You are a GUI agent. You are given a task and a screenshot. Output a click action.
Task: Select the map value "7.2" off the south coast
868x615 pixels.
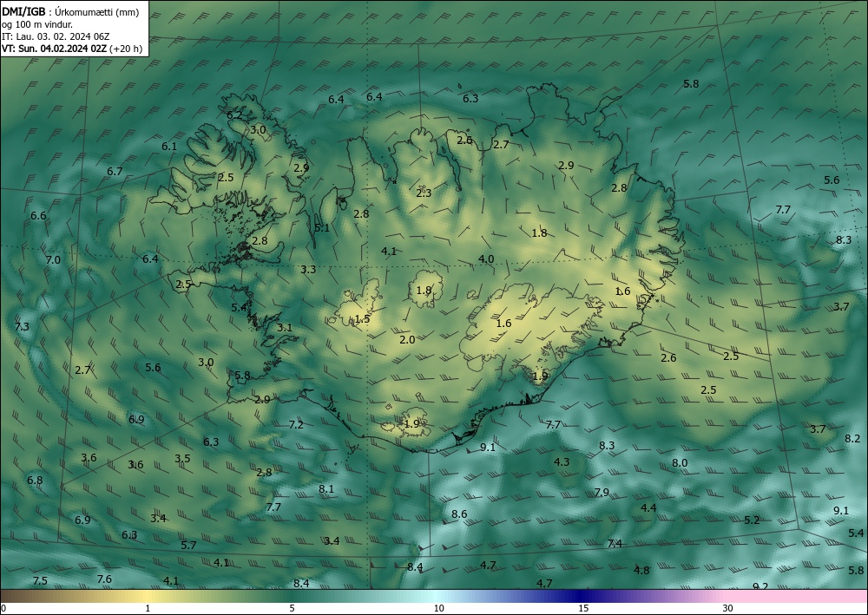296,425
